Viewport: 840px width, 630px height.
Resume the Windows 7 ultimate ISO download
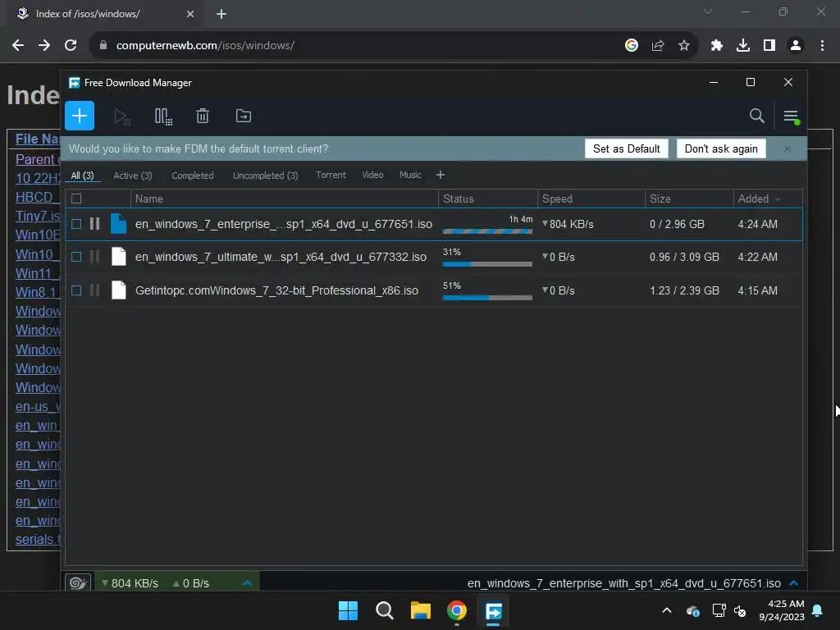[95, 257]
